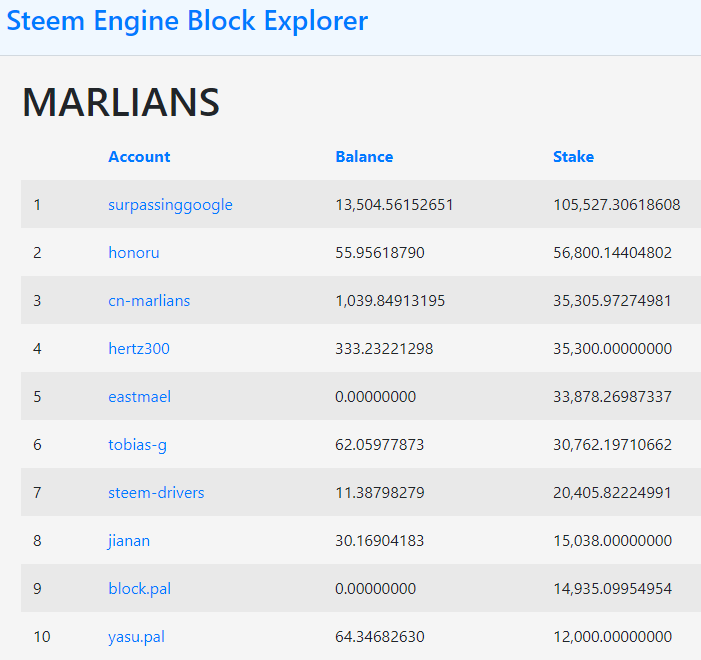Open jianan account link
701x660 pixels.
click(x=129, y=541)
